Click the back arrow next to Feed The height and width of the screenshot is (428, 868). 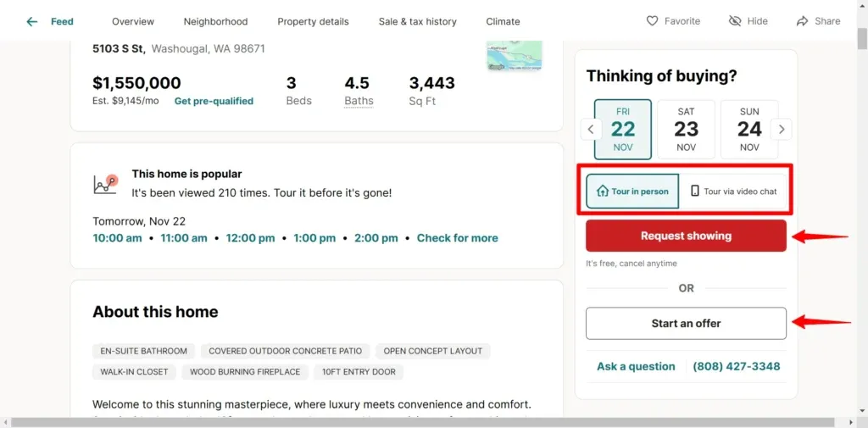[32, 21]
